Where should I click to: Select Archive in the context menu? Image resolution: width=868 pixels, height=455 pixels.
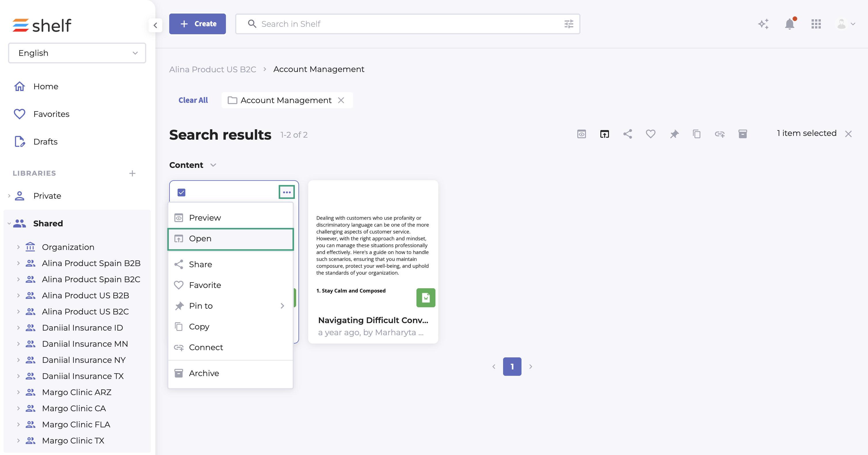click(x=203, y=373)
